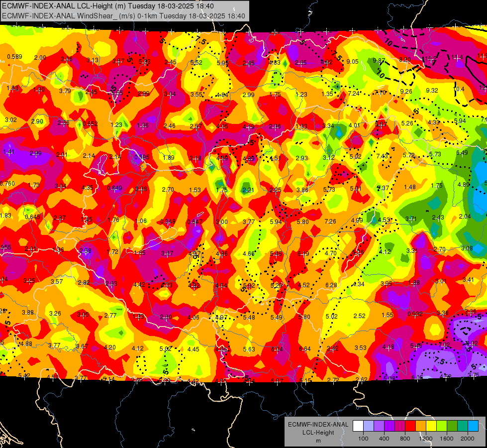This screenshot has width=487, height=448.
Task: Click the wind shear value 0.932
Action: click(415, 314)
